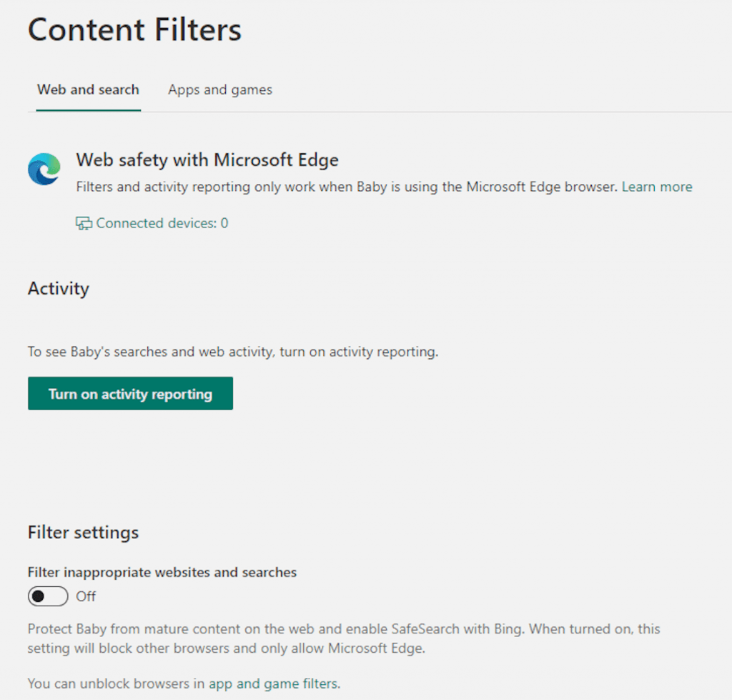Click the Content Filters page heading
Screen dimensions: 732x700
134,30
